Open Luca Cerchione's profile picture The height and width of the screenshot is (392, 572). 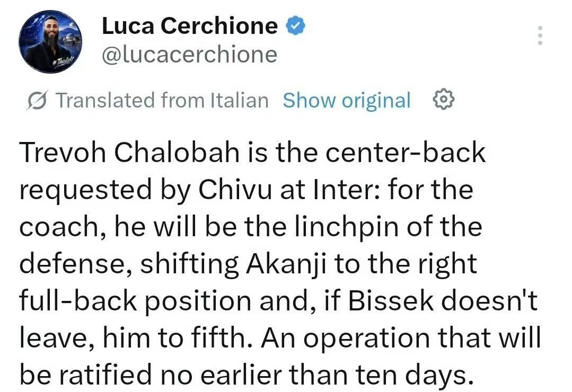pyautogui.click(x=50, y=41)
